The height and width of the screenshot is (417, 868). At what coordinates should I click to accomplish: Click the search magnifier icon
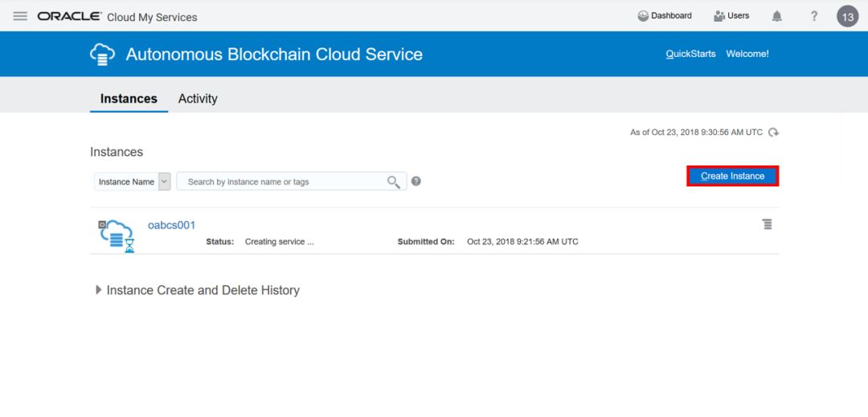pos(393,182)
